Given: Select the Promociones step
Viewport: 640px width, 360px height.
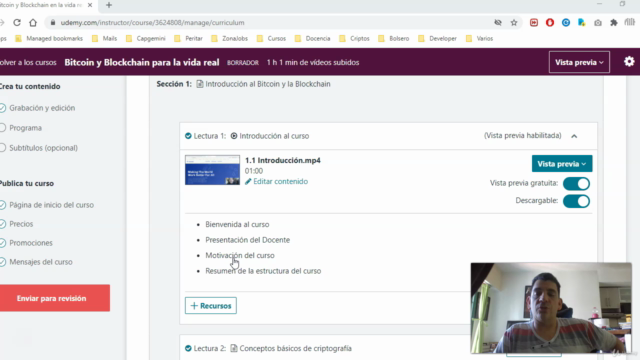Looking at the screenshot, I should (27, 243).
